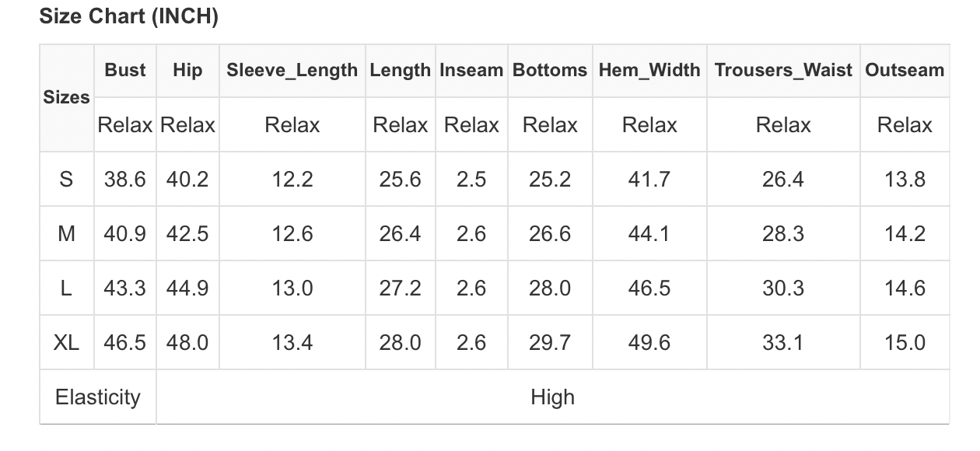Click the Hip column header
This screenshot has height=451, width=980.
point(187,70)
